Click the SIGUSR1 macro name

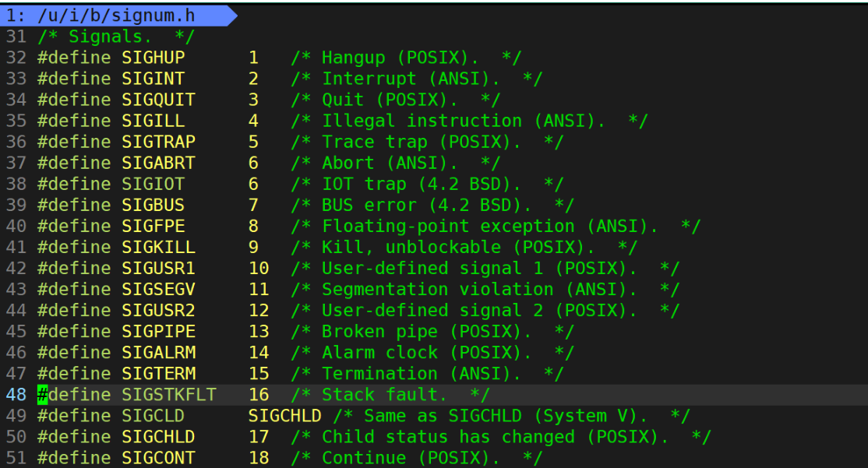[158, 269]
